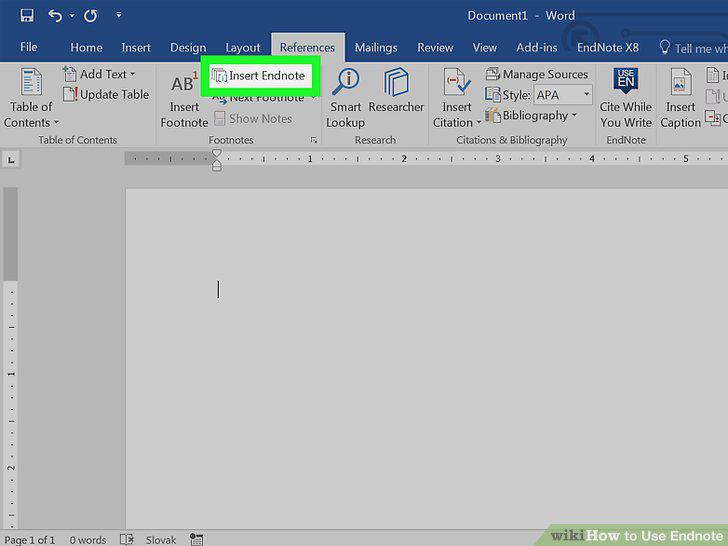The height and width of the screenshot is (546, 728).
Task: Open the EndNote X8 tab
Action: click(x=608, y=47)
